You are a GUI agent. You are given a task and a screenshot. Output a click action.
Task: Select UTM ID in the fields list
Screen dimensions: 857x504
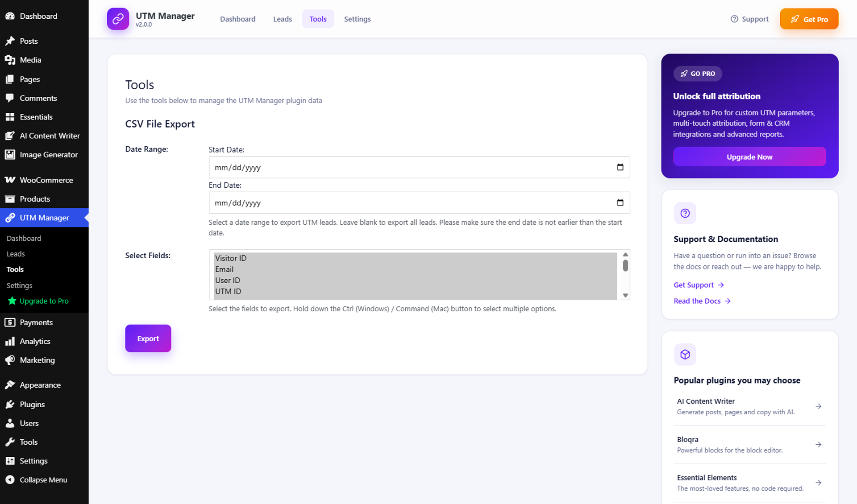click(x=416, y=292)
